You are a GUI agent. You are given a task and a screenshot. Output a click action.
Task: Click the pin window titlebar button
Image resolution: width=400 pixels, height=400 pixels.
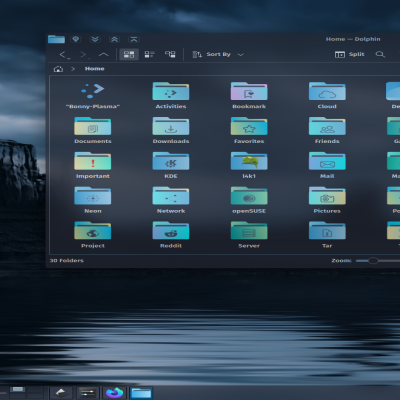click(x=76, y=39)
